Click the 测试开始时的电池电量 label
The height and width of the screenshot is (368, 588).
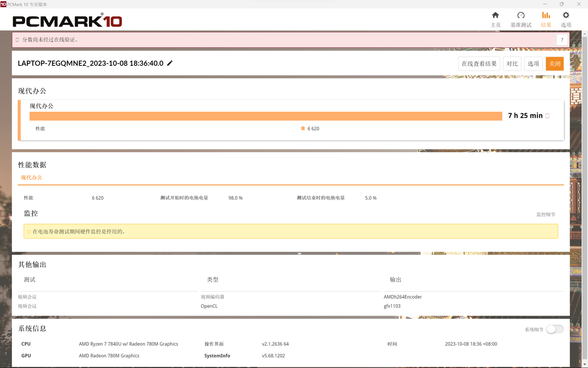point(184,198)
